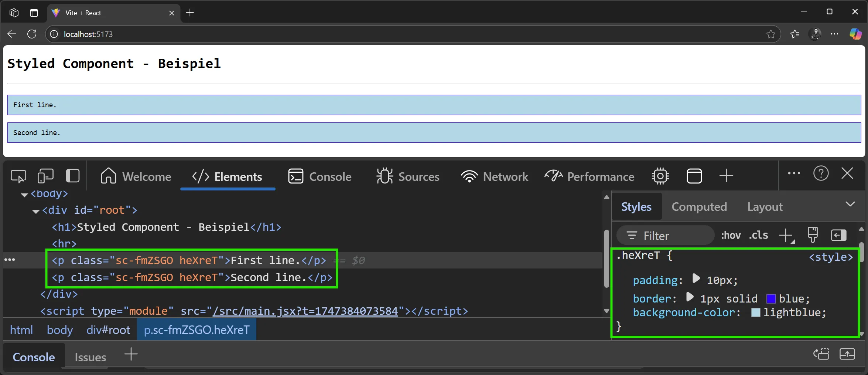Open the Sources tab
This screenshot has width=868, height=375.
(407, 176)
